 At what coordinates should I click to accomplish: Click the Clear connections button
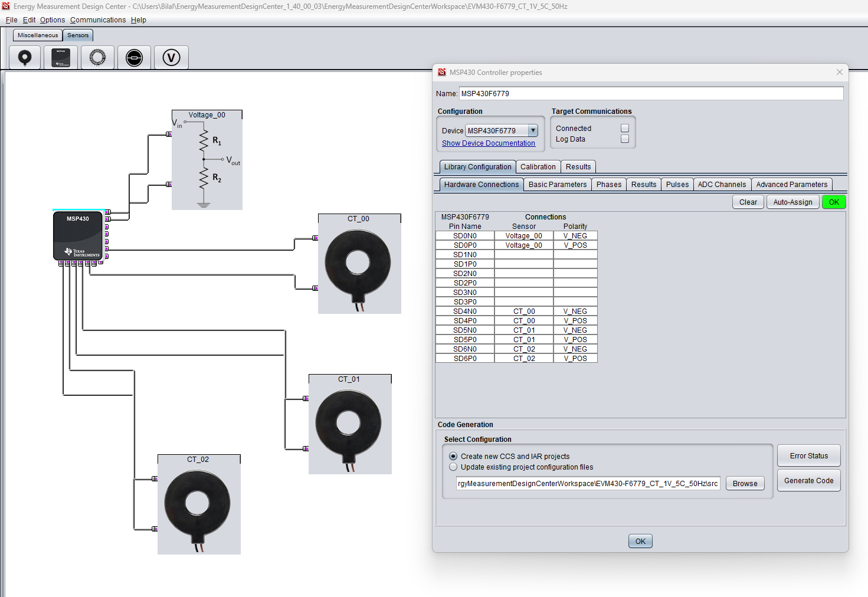pos(748,202)
